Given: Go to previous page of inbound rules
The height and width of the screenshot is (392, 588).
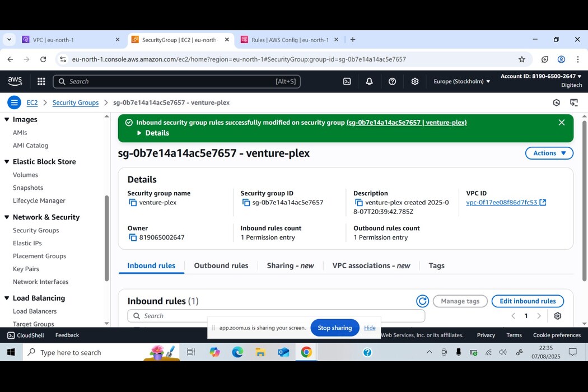Looking at the screenshot, I should point(513,316).
